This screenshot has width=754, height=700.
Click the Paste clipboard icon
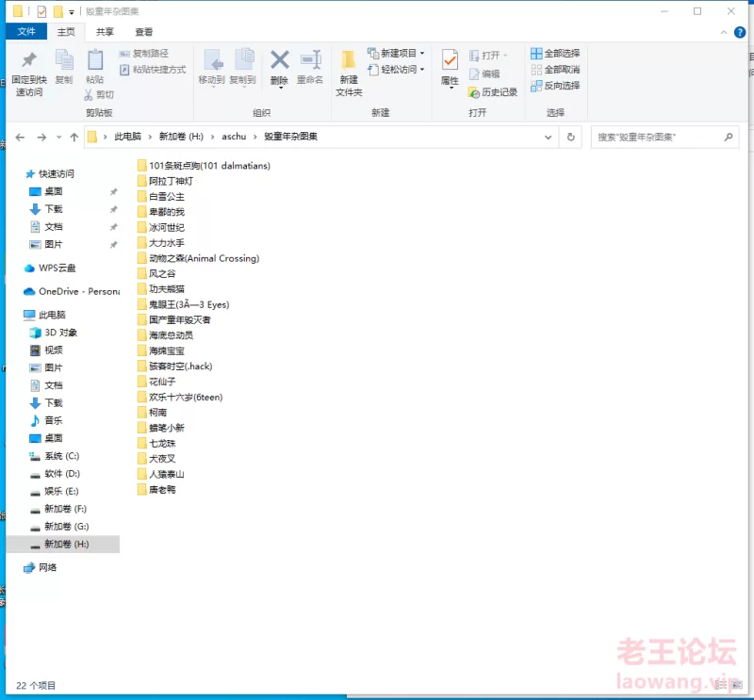click(95, 60)
